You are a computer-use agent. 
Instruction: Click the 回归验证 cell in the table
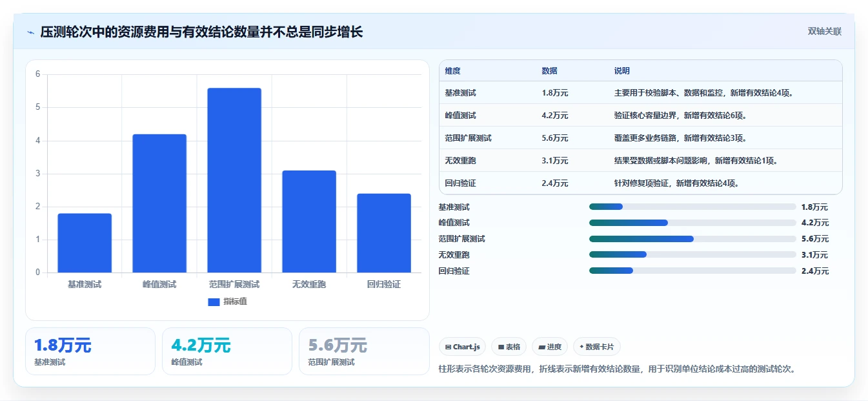click(x=460, y=183)
